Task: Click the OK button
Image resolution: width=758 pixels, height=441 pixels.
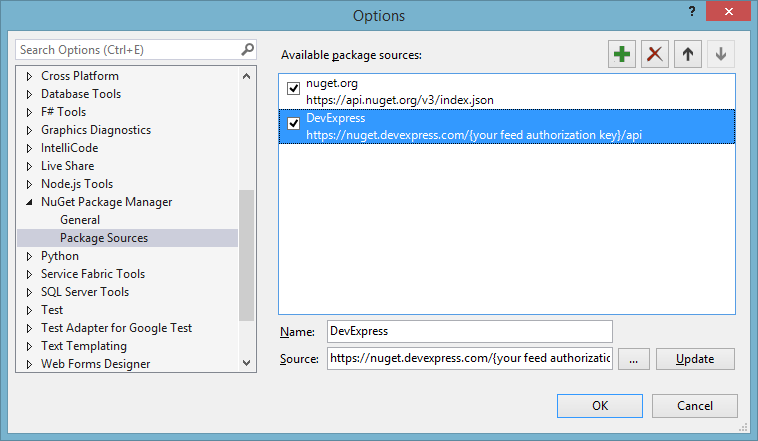Action: [x=599, y=406]
